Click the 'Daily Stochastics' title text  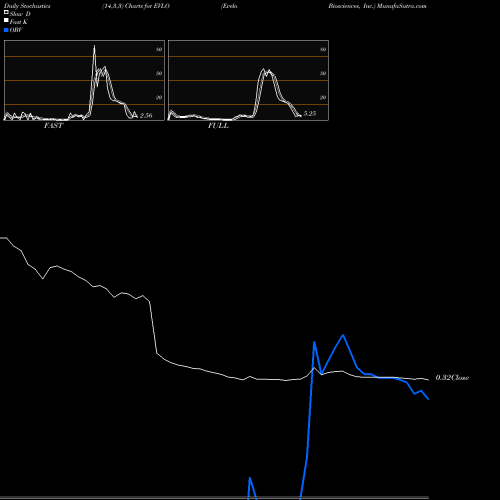coord(27,6)
